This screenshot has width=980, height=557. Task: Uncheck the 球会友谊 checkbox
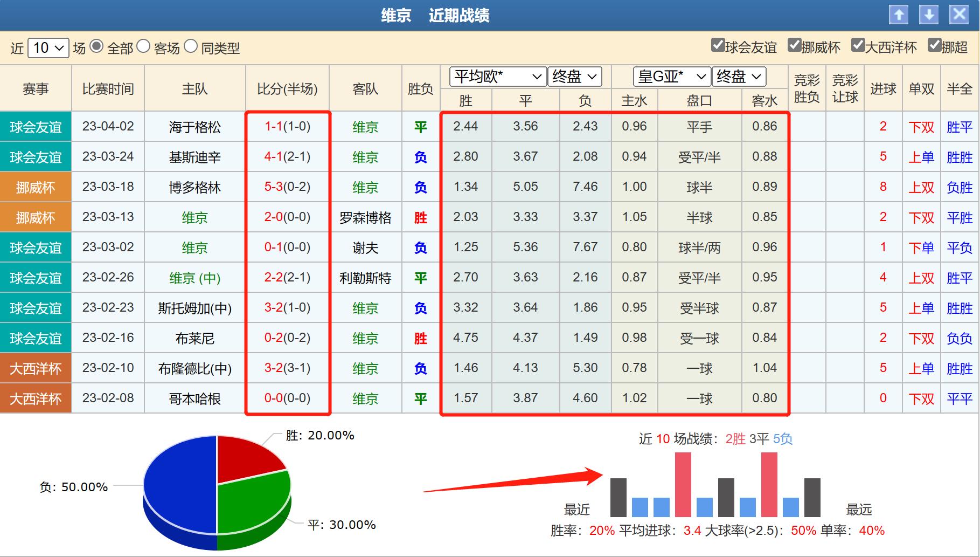tap(717, 47)
